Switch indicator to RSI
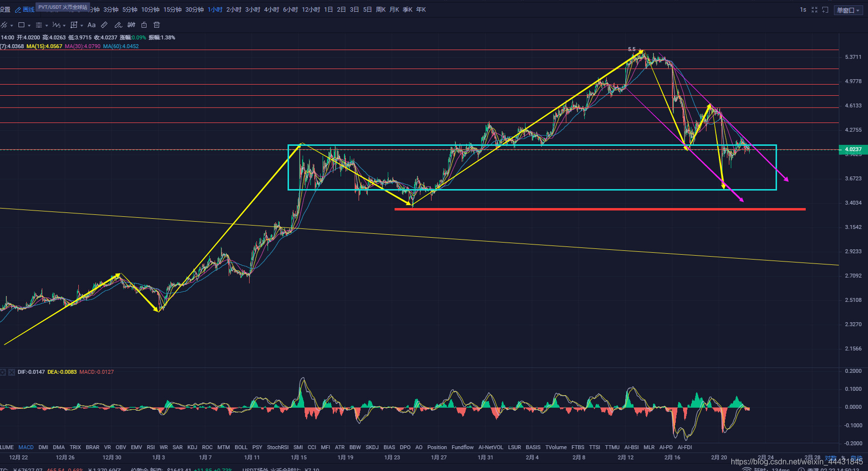 151,447
